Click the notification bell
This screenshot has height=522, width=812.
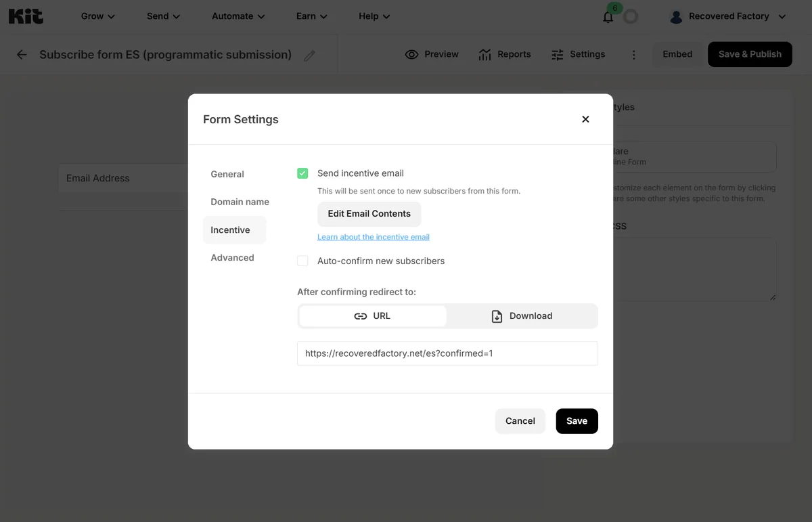point(608,16)
